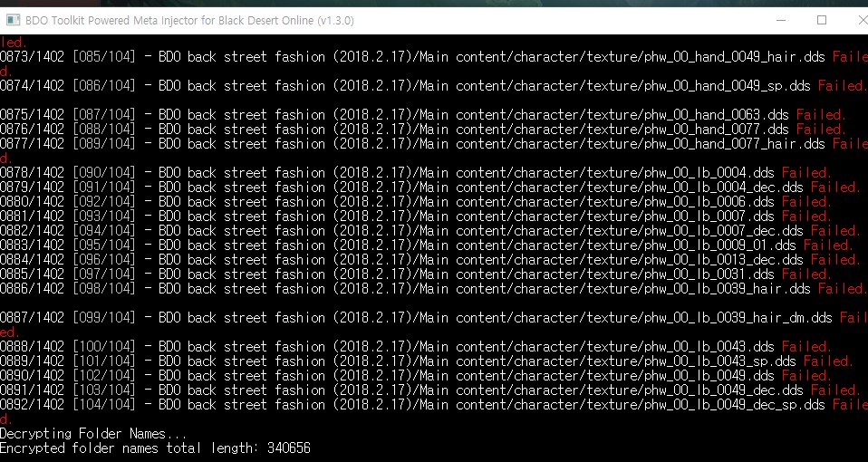
Task: Click the console app icon in title bar
Action: 14,20
